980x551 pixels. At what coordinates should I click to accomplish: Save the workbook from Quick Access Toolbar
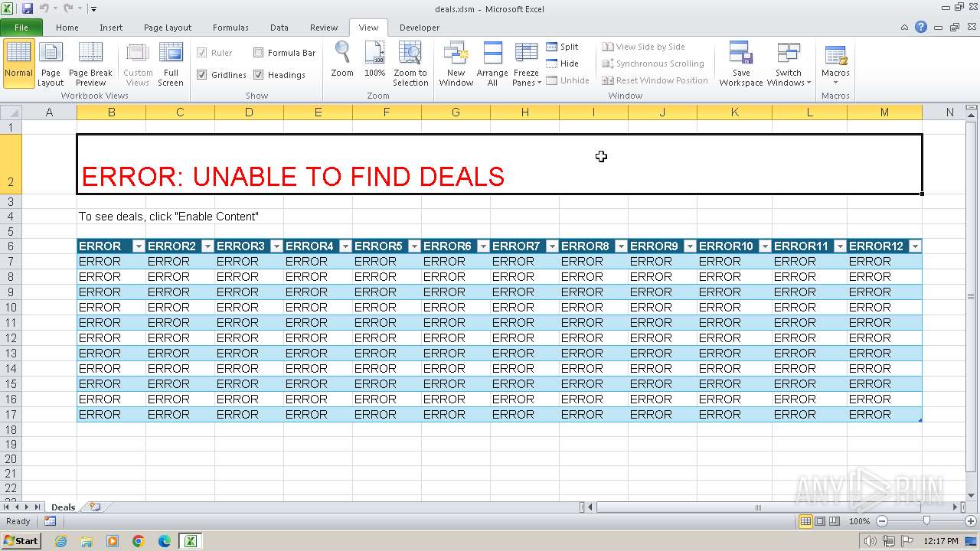click(x=28, y=8)
